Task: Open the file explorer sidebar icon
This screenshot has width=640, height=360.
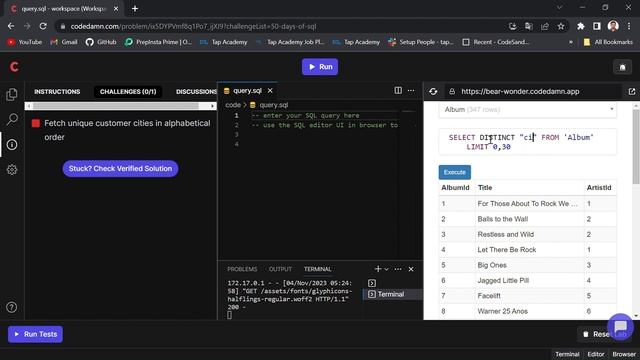Action: click(12, 95)
